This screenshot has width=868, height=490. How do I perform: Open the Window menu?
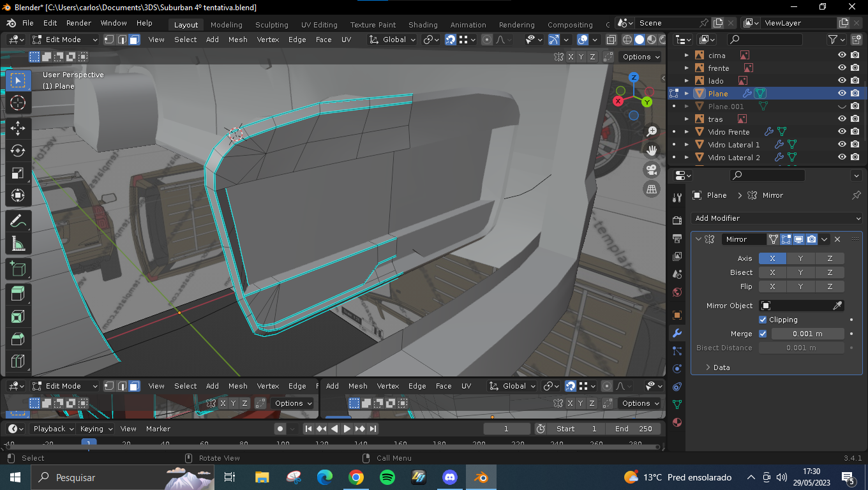pyautogui.click(x=114, y=23)
